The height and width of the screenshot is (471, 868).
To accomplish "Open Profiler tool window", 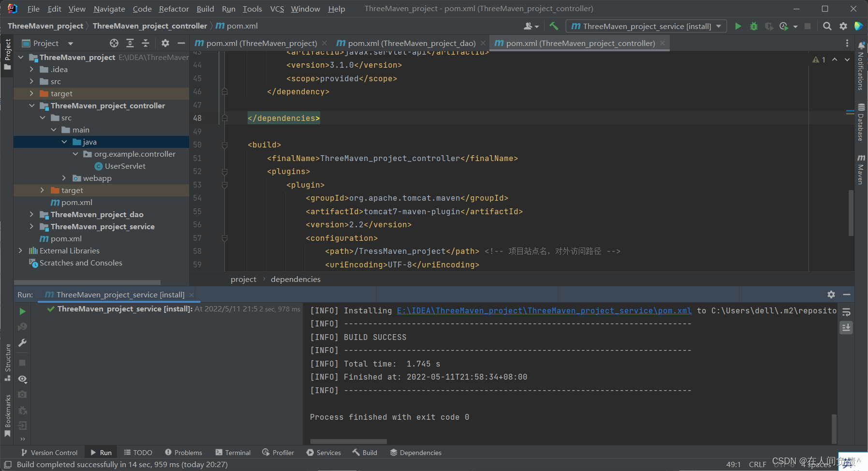I will 278,453.
